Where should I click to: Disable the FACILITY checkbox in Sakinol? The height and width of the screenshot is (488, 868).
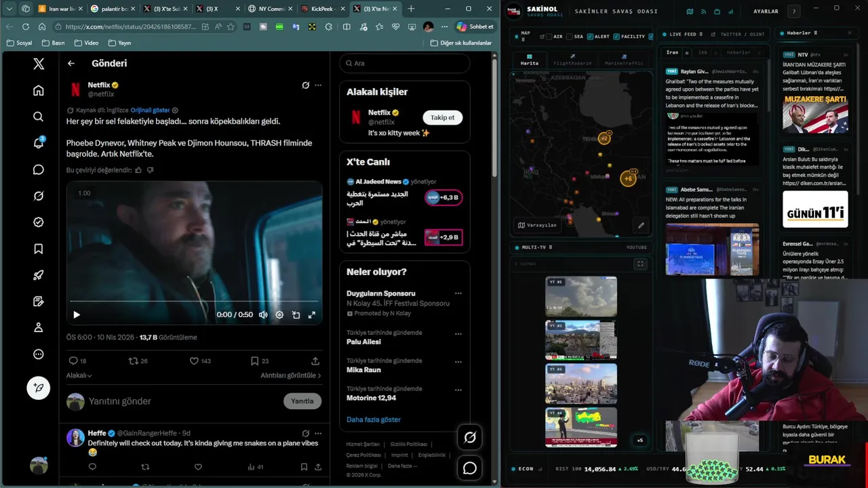coord(616,37)
